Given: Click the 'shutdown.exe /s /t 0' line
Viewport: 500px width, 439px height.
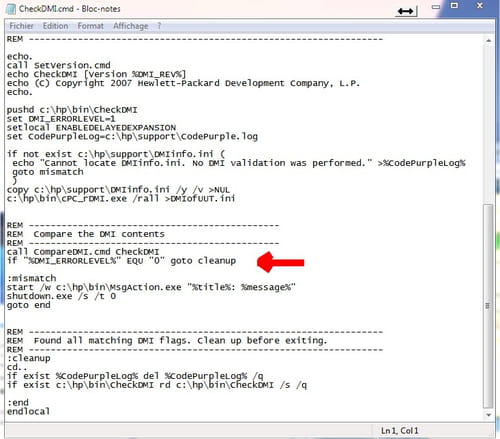Looking at the screenshot, I should pyautogui.click(x=62, y=296).
